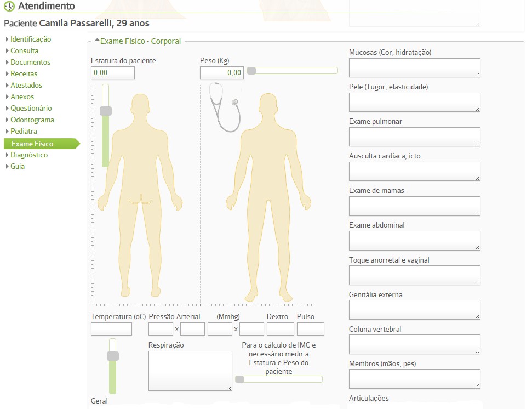Focus the Temperatura (oC) field
Viewport: 532px width, 409px height.
coord(111,329)
